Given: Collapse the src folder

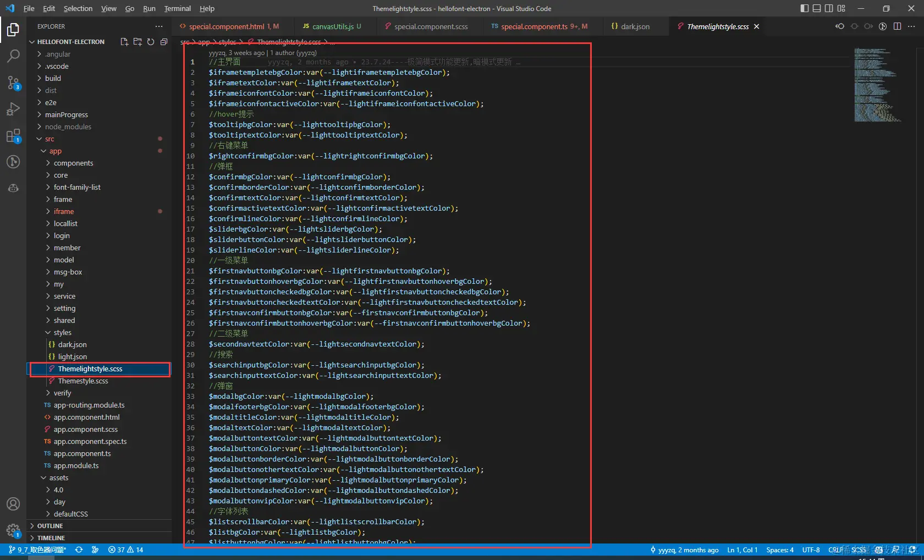Looking at the screenshot, I should tap(40, 139).
